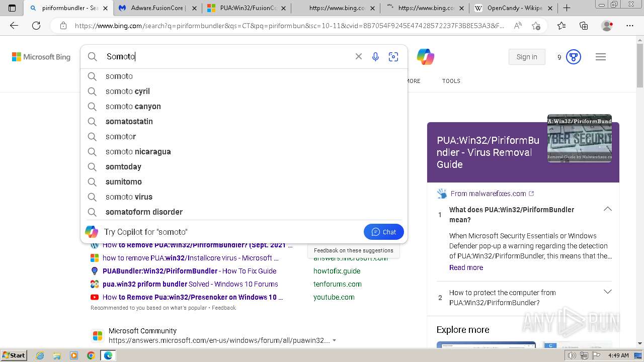644x362 pixels.
Task: Open the Microsoft Community answers URL
Action: tap(219, 340)
